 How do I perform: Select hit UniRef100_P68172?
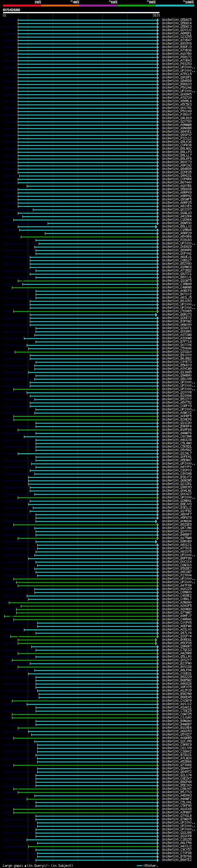tap(176, 57)
